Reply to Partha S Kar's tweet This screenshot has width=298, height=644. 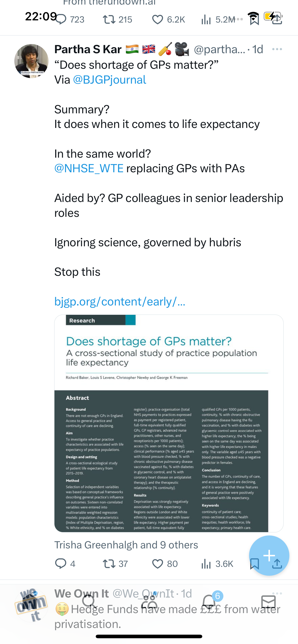coord(61,564)
